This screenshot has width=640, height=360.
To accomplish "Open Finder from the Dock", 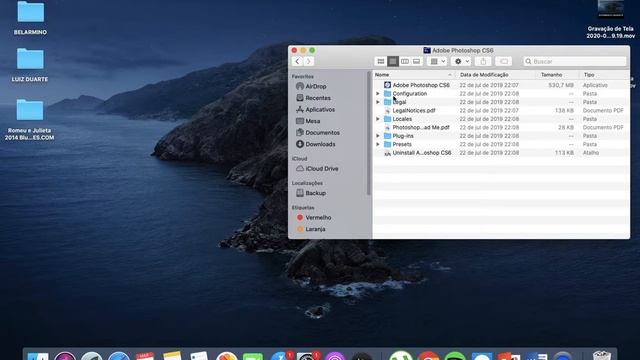I will pos(38,356).
